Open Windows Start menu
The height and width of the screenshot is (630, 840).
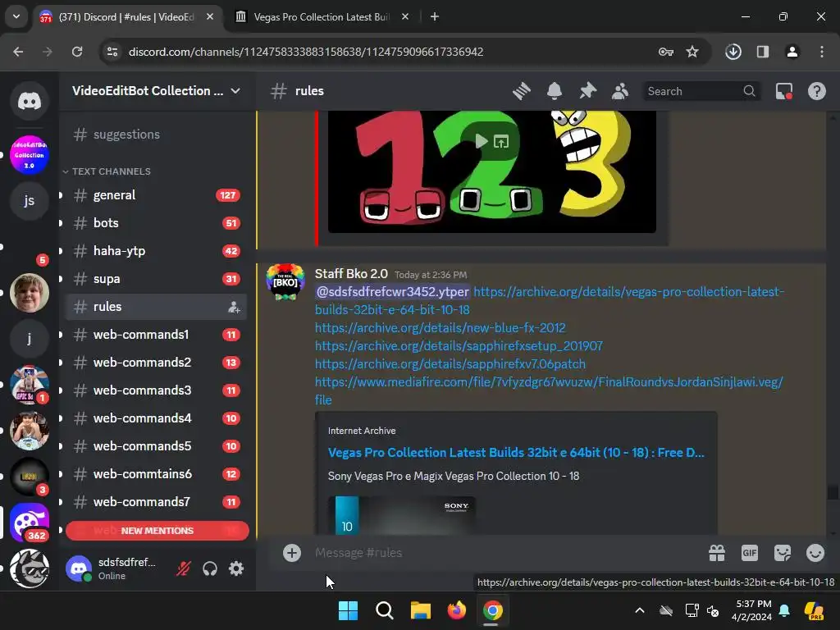click(x=348, y=610)
